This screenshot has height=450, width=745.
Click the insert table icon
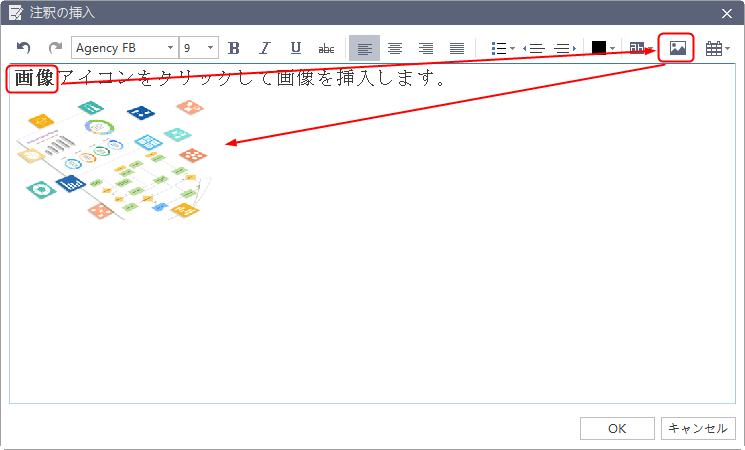[x=713, y=48]
